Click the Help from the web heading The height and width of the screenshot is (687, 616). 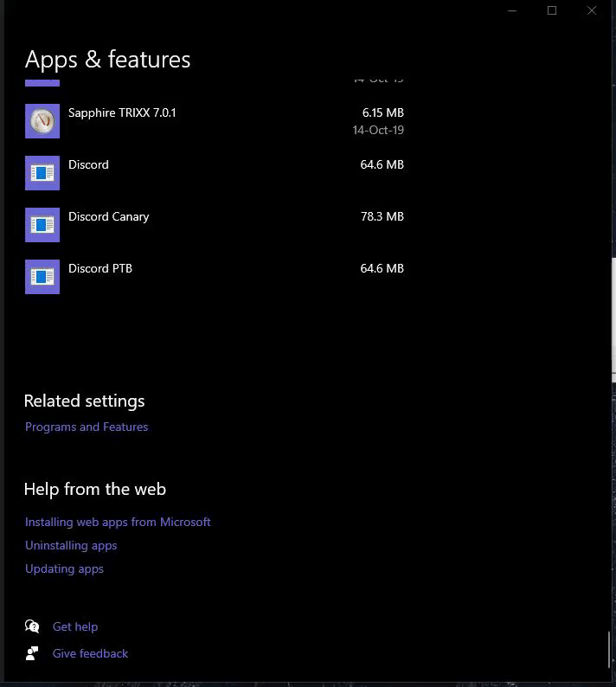click(95, 489)
